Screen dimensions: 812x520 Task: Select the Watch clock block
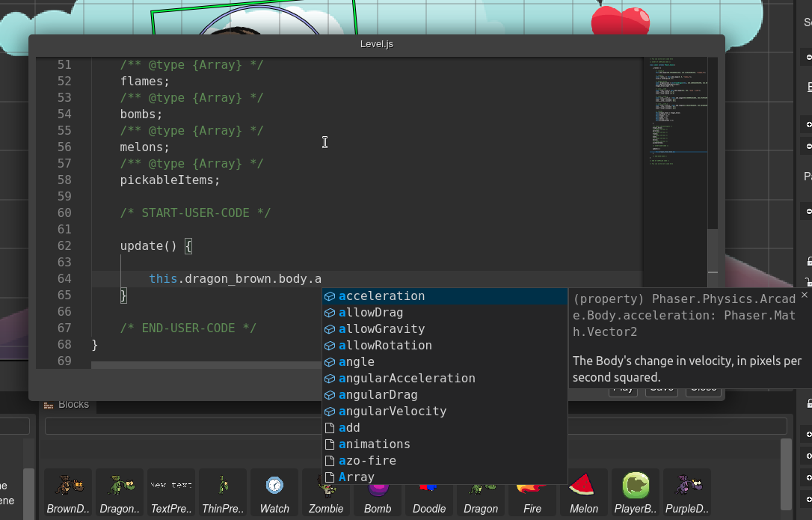pos(274,492)
